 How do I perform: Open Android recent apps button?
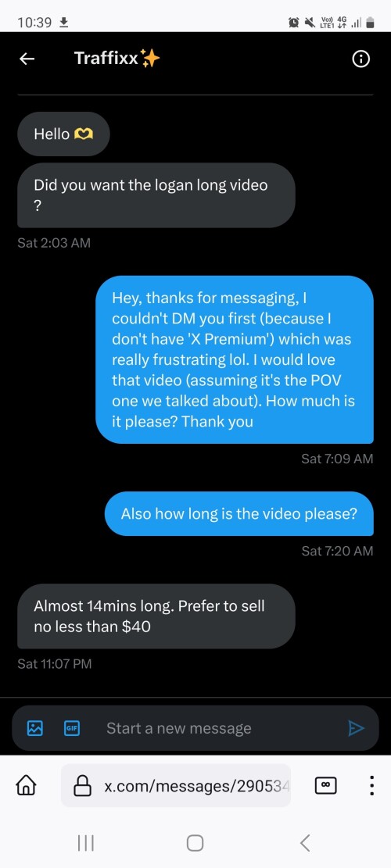click(85, 843)
